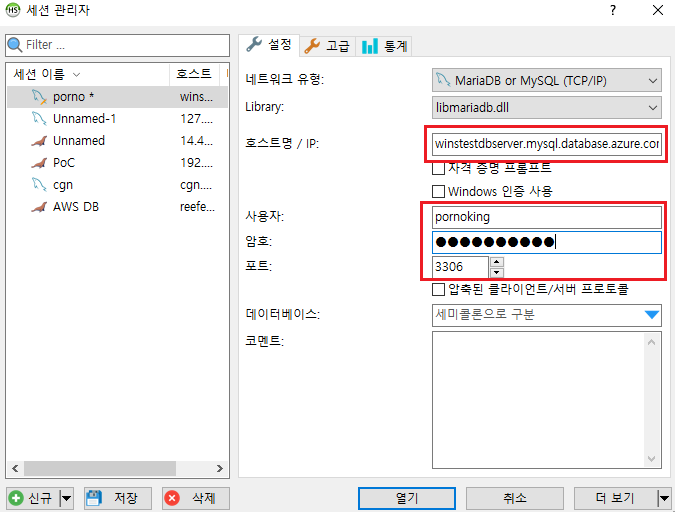Screen dimensions: 675x512
Task: Click the 삭제 button label
Action: coord(204,498)
